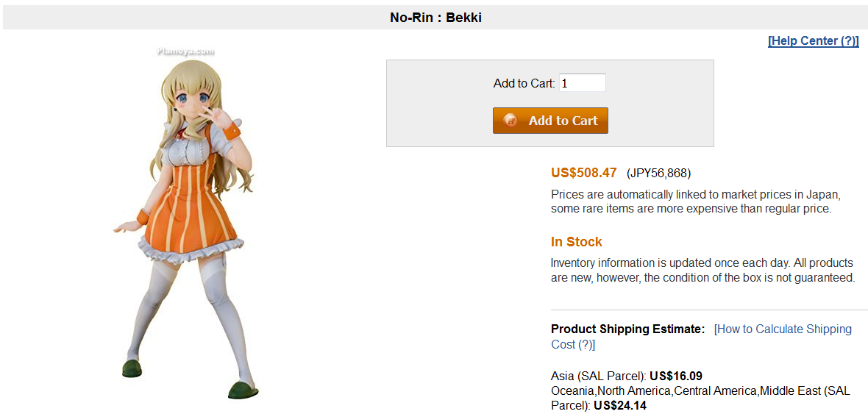Image resolution: width=868 pixels, height=414 pixels.
Task: Click the JPY56,868 price text
Action: [658, 174]
